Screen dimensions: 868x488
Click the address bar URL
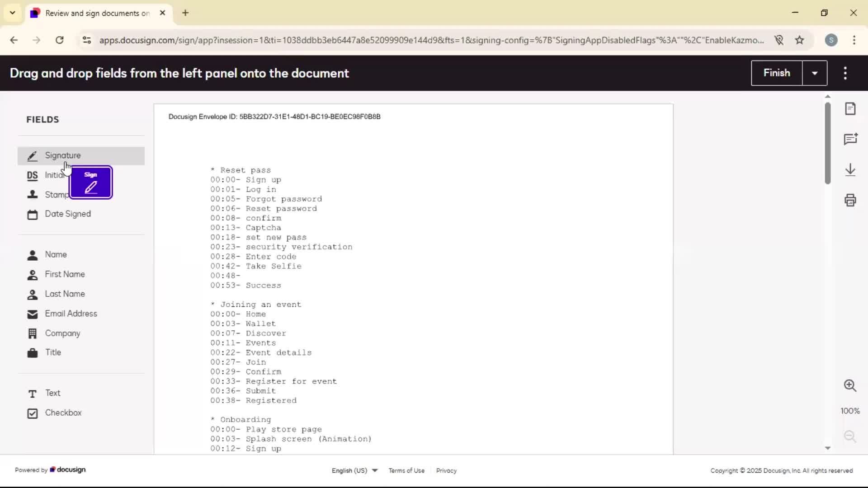(x=432, y=40)
